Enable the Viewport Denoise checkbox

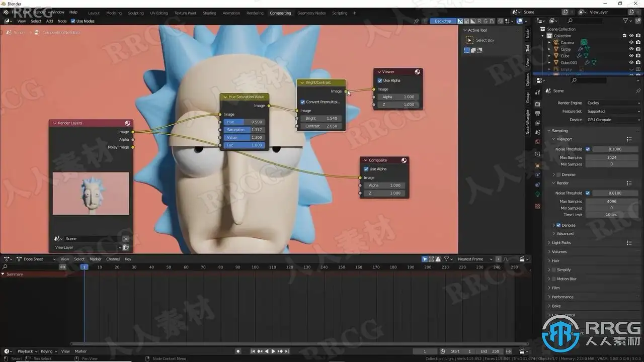pyautogui.click(x=558, y=174)
